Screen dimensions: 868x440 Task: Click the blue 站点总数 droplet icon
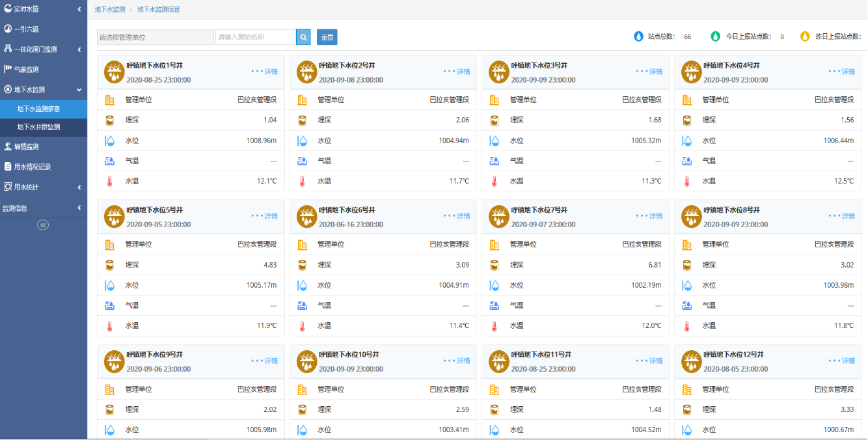[x=638, y=36]
